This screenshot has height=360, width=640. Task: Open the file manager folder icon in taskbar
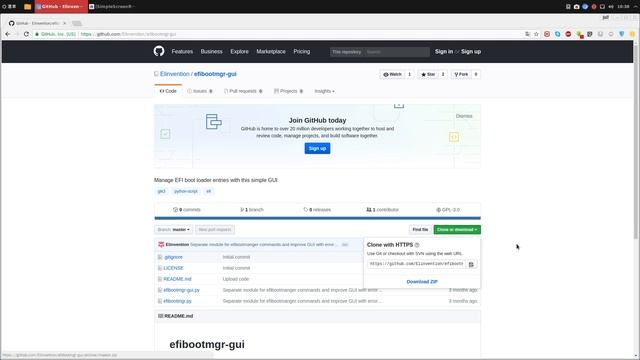[x=27, y=7]
